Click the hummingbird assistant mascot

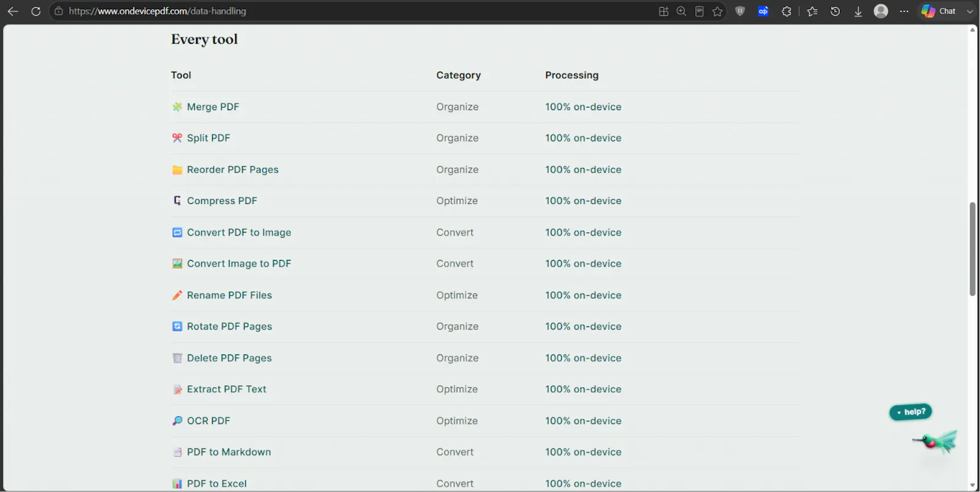(936, 441)
